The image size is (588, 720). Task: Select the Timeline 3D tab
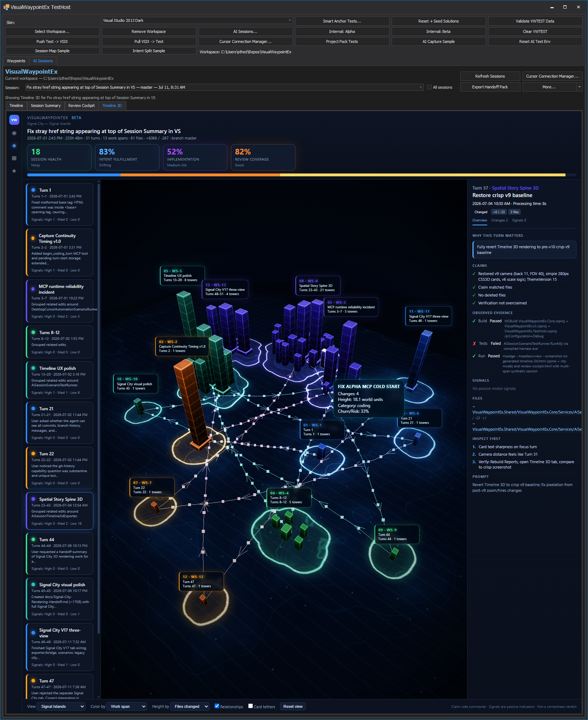tap(112, 106)
